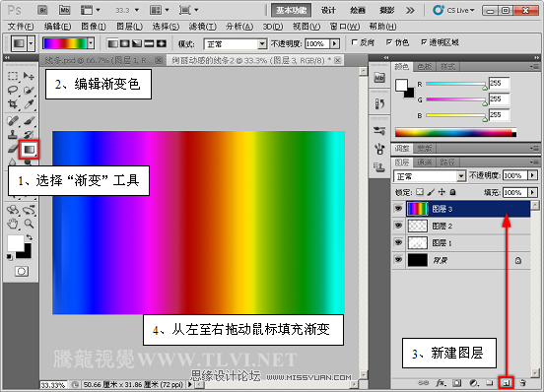Switch to the Design workspace
The height and width of the screenshot is (392, 544).
pos(328,11)
